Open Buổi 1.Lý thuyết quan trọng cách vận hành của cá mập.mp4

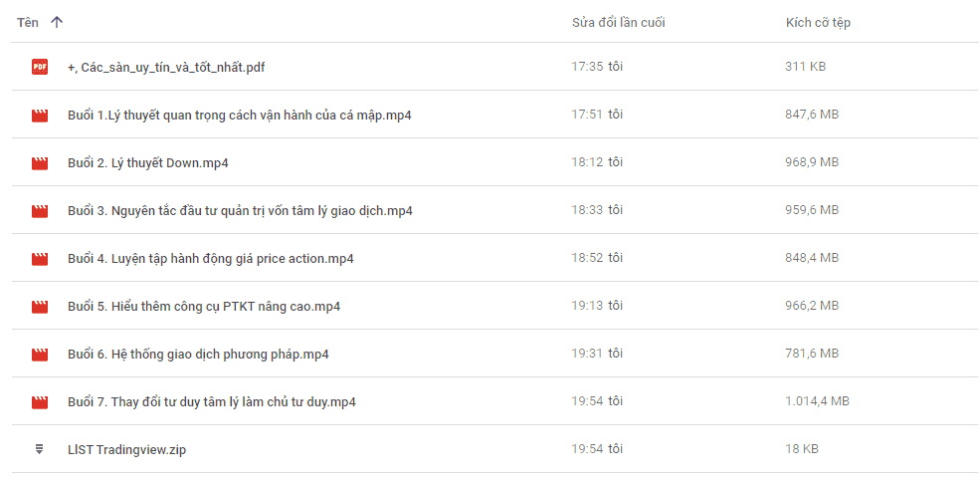[x=240, y=116]
